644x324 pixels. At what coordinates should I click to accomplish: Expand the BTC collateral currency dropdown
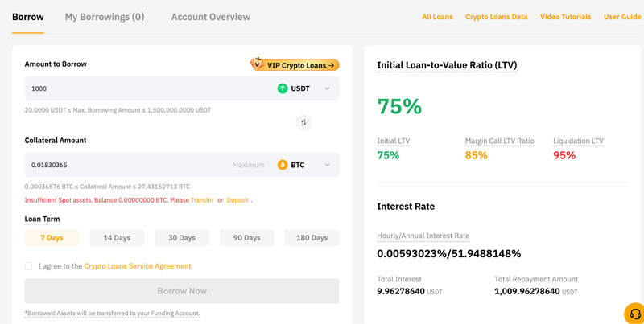coord(328,165)
